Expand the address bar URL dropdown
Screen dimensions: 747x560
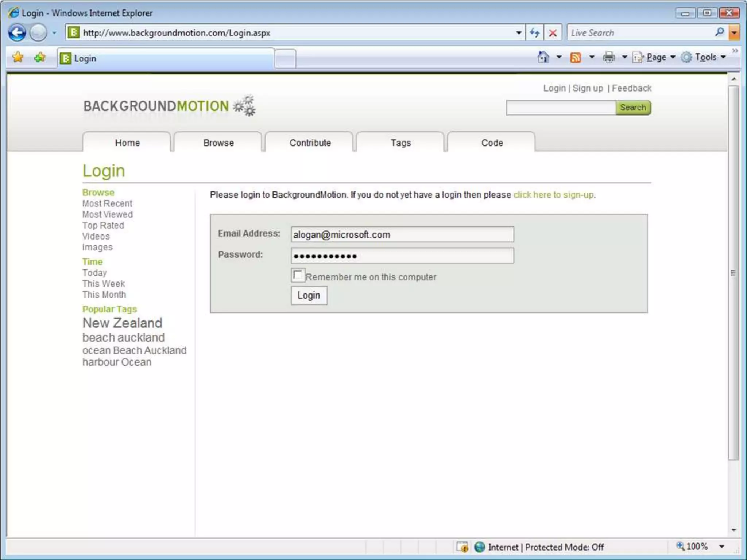[518, 33]
